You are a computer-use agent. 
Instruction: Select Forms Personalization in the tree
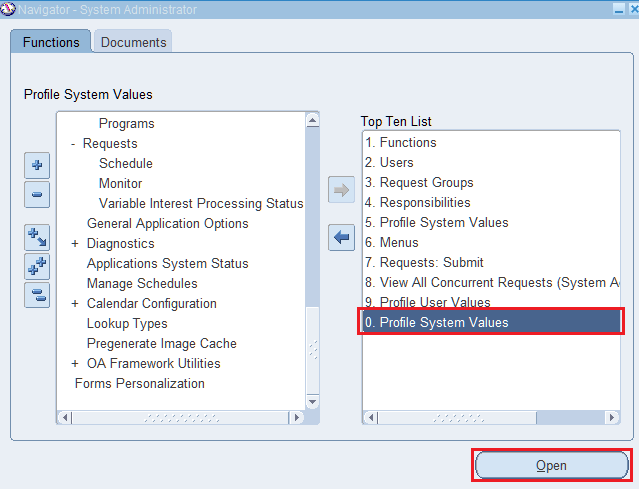coord(139,384)
